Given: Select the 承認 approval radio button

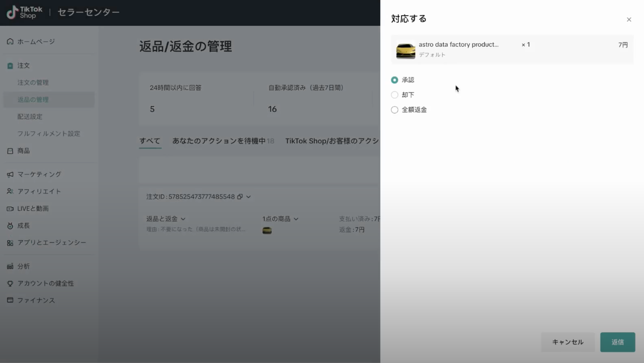Looking at the screenshot, I should 394,80.
